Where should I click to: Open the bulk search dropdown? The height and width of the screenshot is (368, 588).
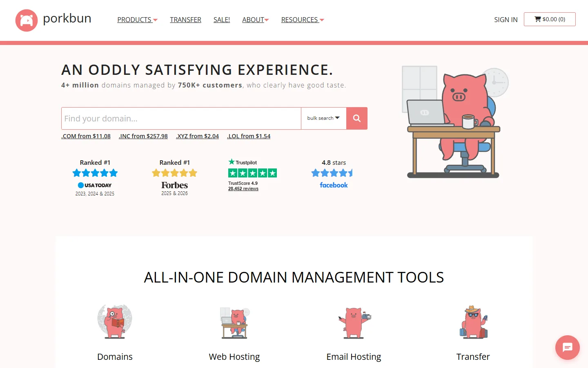323,118
